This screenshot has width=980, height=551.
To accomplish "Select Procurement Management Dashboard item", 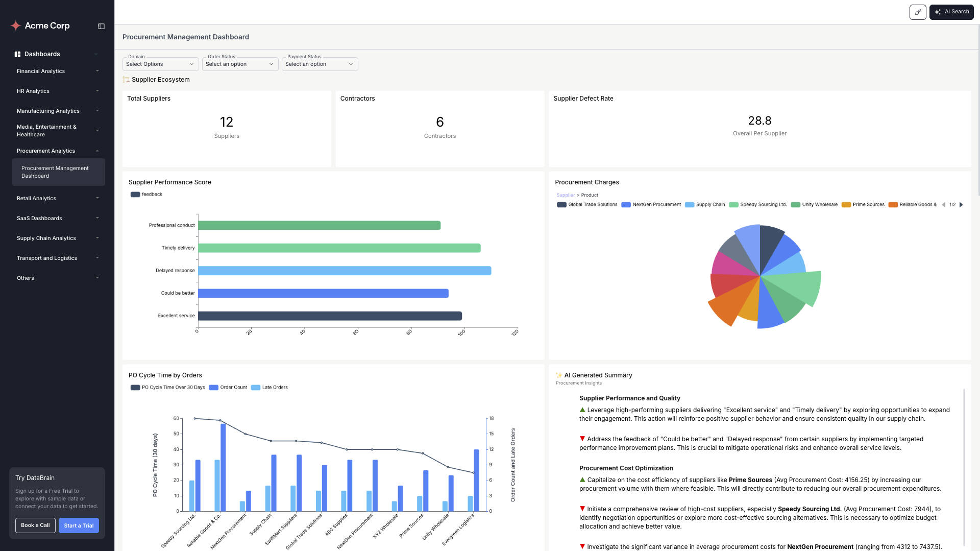I will coord(59,172).
